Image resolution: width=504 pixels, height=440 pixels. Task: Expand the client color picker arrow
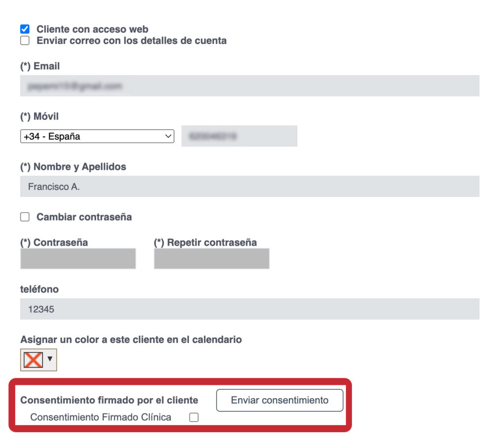(x=50, y=359)
